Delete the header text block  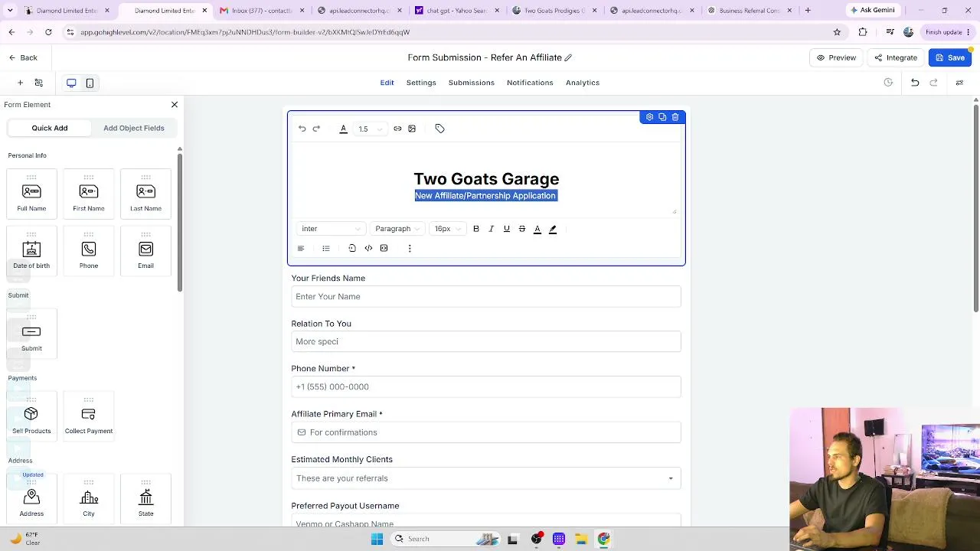pos(675,117)
